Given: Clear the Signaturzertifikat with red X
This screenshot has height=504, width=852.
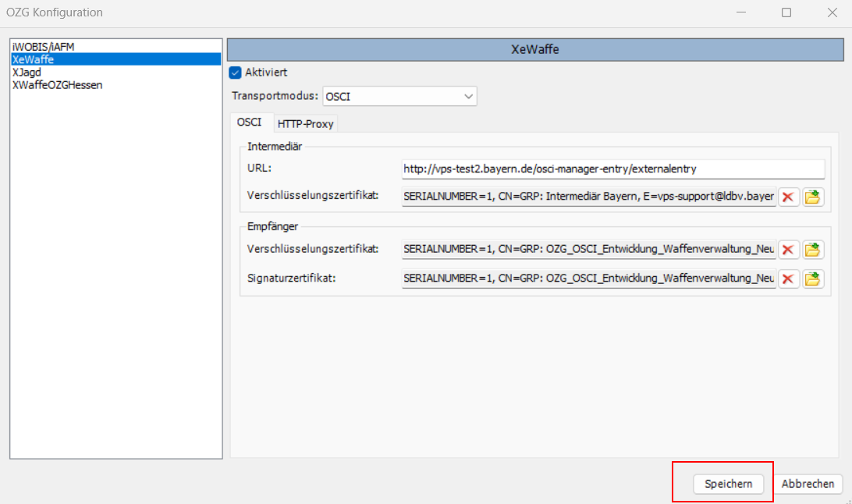Looking at the screenshot, I should coord(788,279).
